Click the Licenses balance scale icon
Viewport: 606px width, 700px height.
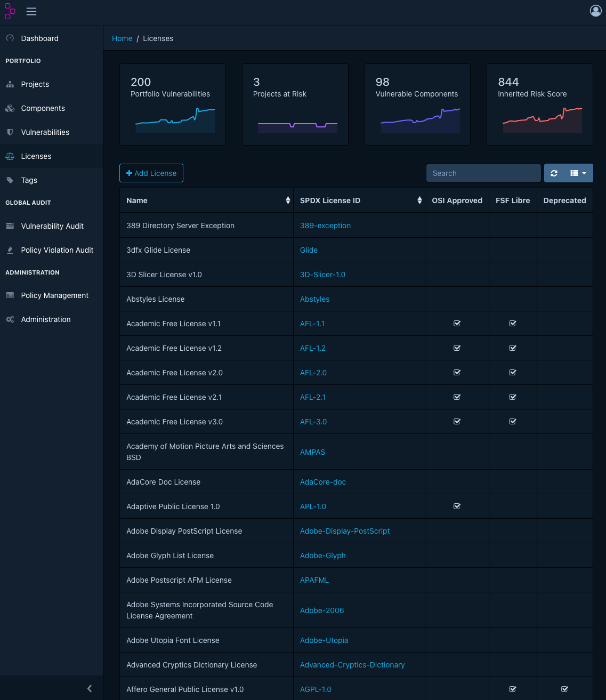click(x=10, y=156)
